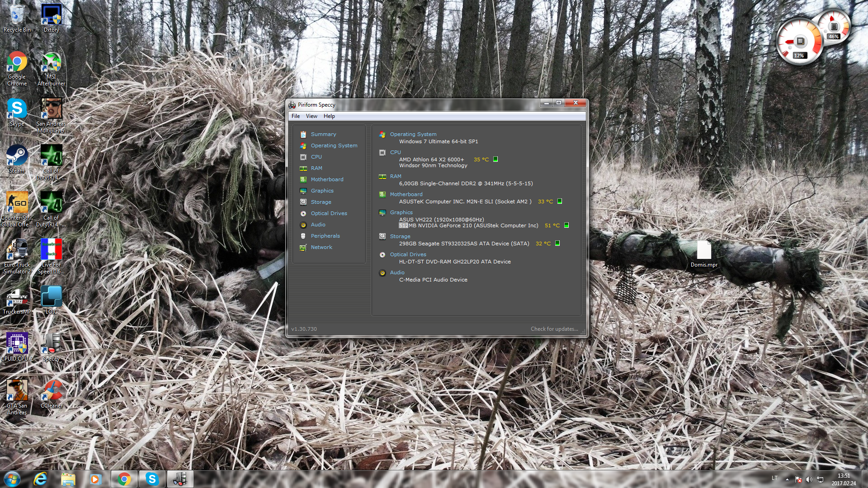This screenshot has height=488, width=868.
Task: Click the CPU usage gadget showing 12%
Action: coord(799,42)
